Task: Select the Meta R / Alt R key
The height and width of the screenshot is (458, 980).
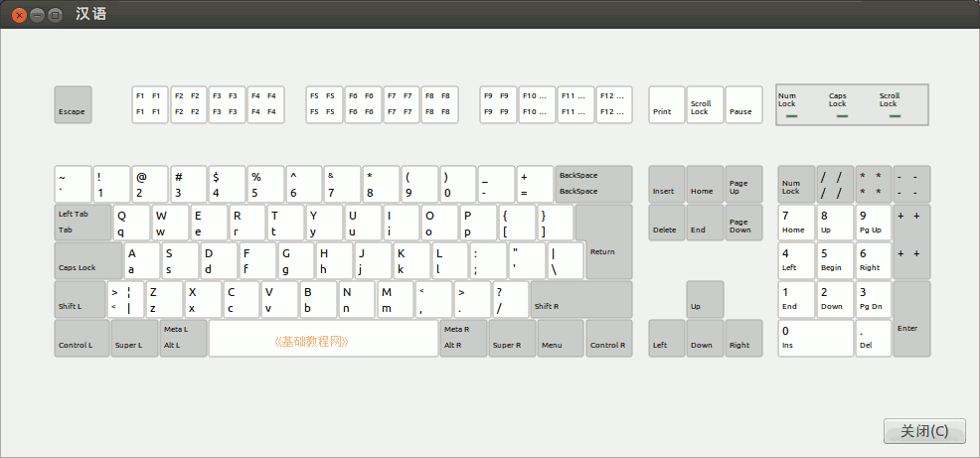Action: [x=463, y=338]
